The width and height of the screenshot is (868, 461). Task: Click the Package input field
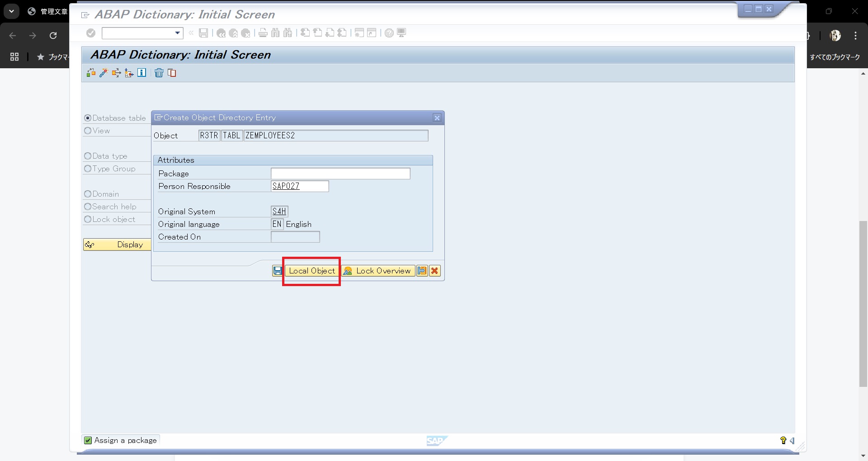(340, 174)
